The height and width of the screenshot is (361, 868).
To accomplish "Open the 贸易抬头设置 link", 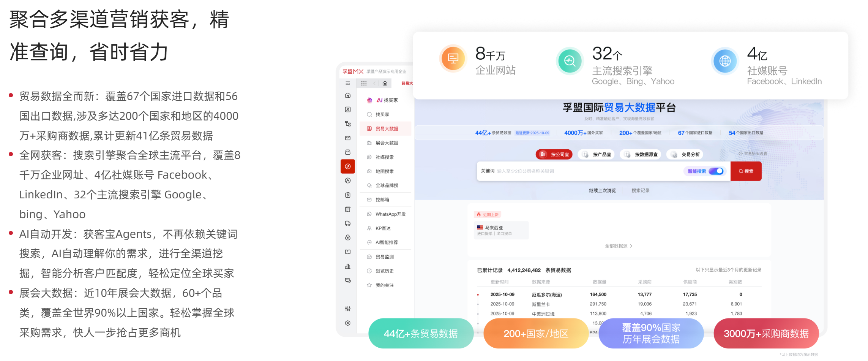I will click(x=753, y=154).
